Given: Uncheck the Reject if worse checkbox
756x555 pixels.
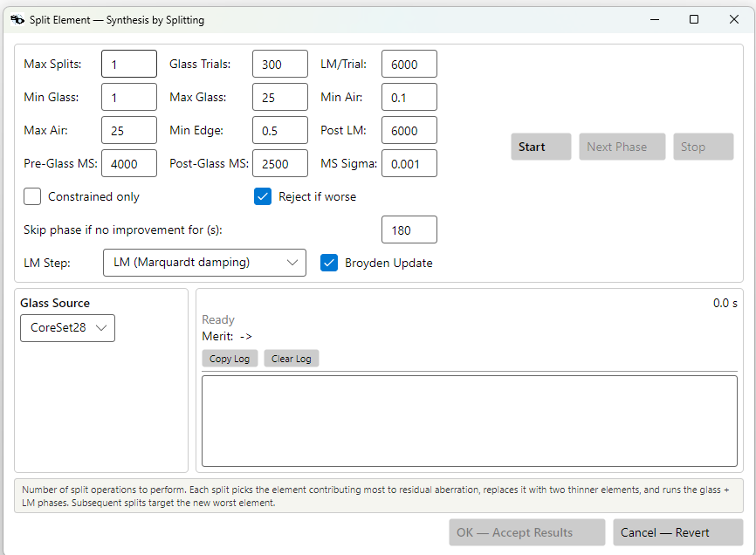Looking at the screenshot, I should point(263,196).
